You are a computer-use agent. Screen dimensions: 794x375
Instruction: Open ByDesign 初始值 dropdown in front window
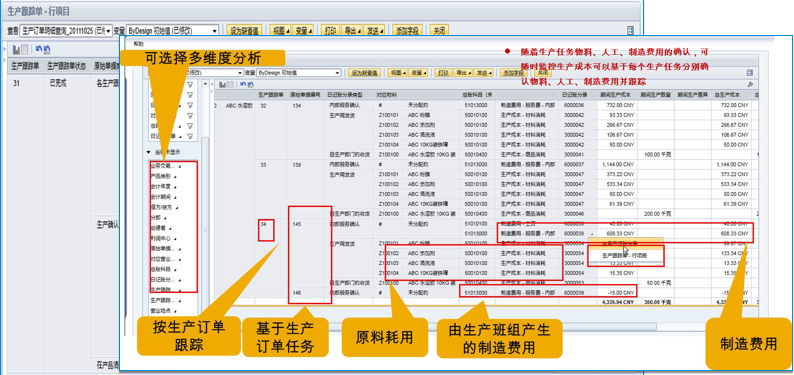pyautogui.click(x=299, y=73)
